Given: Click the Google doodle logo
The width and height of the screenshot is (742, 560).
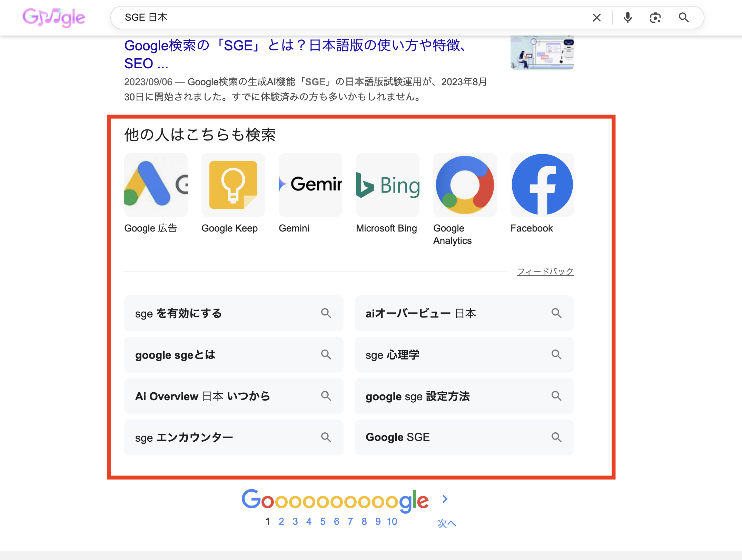Looking at the screenshot, I should (x=54, y=18).
